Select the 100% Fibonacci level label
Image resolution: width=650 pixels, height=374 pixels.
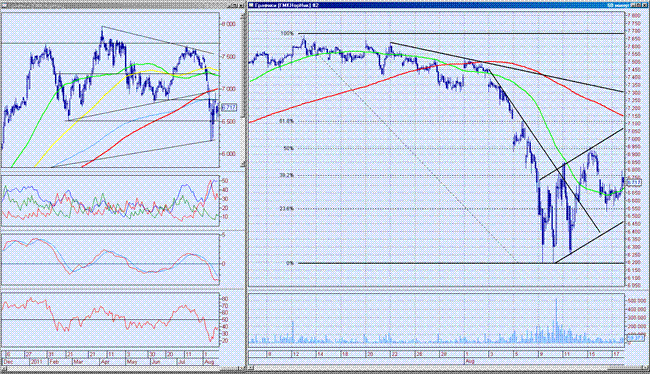pos(287,34)
